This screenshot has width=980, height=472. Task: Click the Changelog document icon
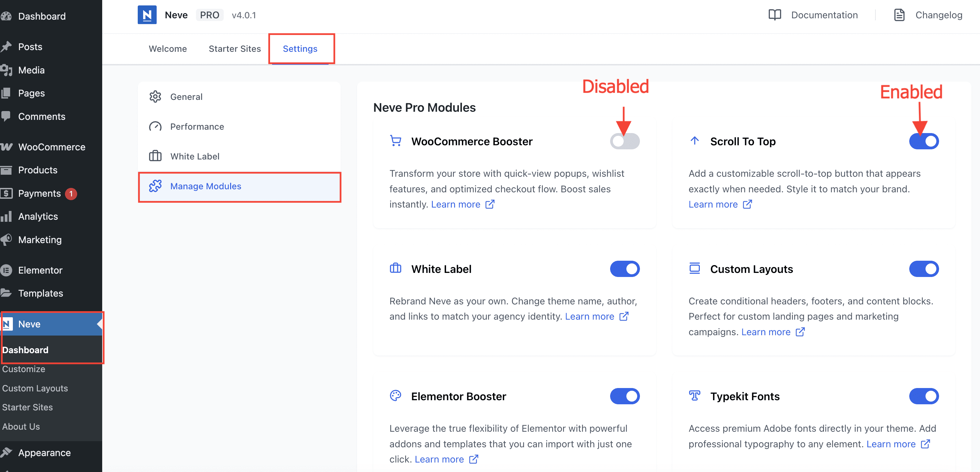point(899,15)
